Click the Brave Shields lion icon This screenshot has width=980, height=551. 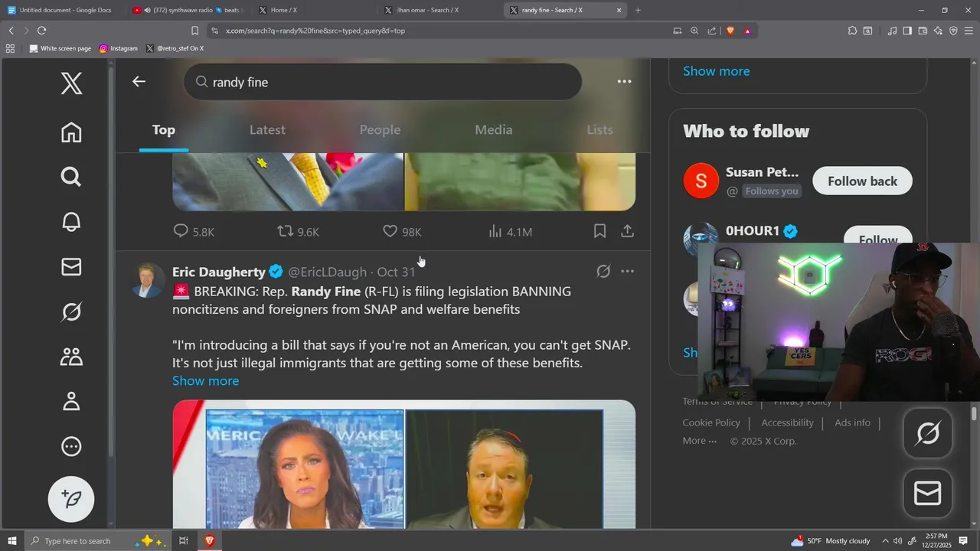[x=730, y=31]
